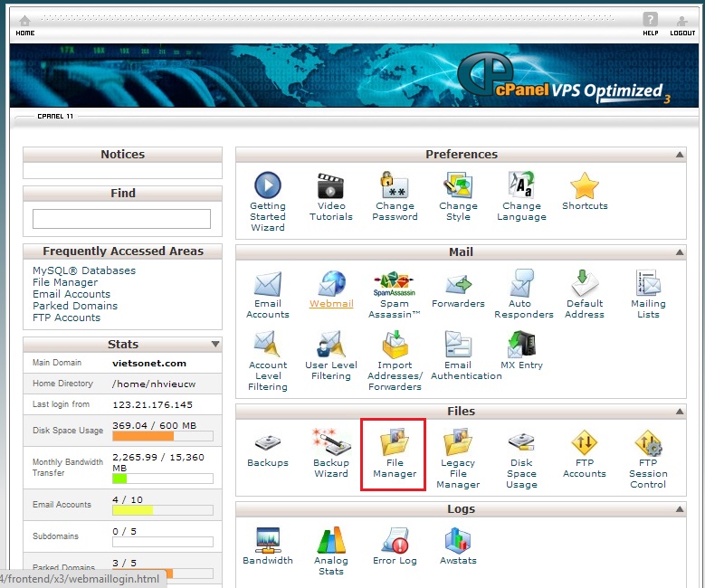Open MX Entry
705x588 pixels.
pyautogui.click(x=521, y=351)
